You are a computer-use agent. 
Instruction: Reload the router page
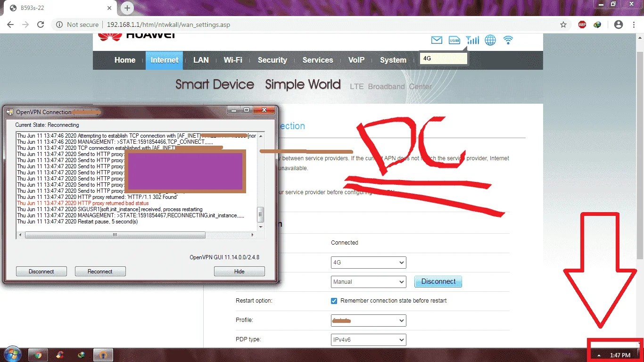click(x=41, y=25)
